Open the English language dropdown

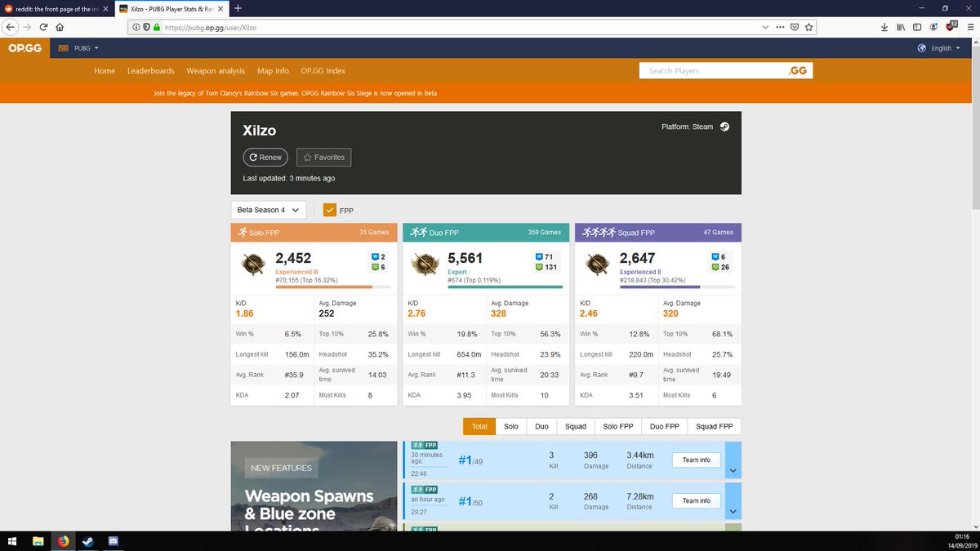pyautogui.click(x=939, y=48)
